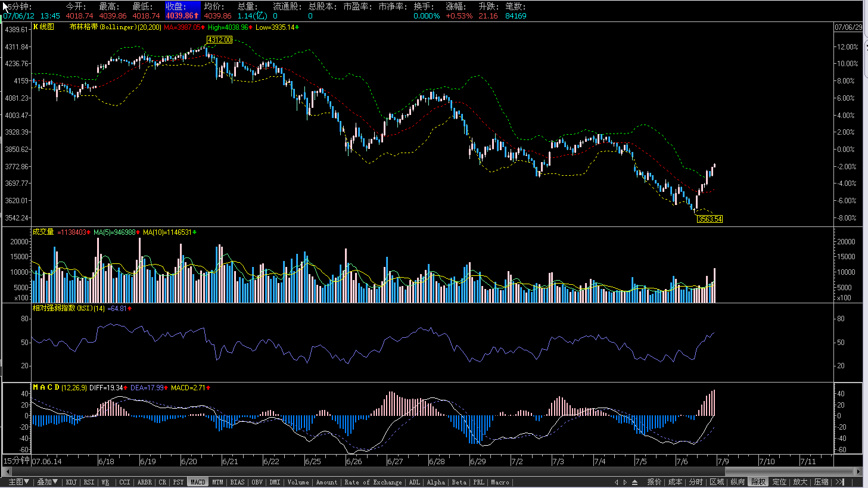868x488 pixels.
Task: Switch to the BIAS indicator tab
Action: click(x=237, y=482)
